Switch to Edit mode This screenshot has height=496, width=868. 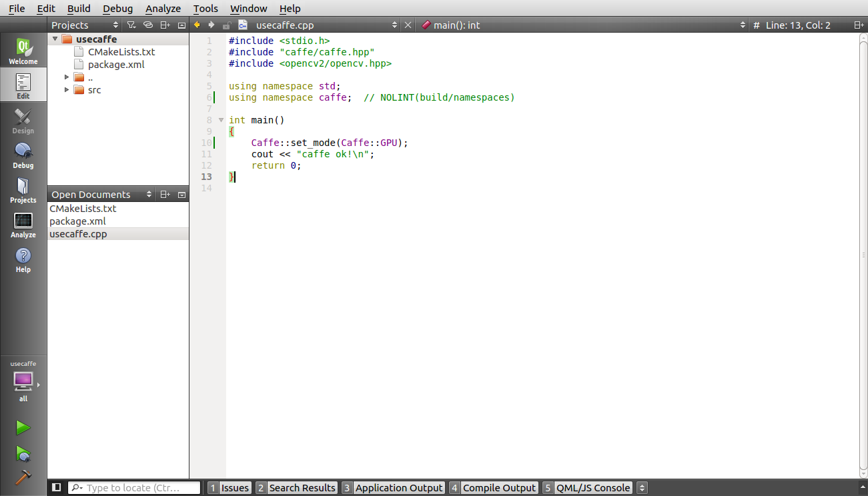[x=23, y=86]
